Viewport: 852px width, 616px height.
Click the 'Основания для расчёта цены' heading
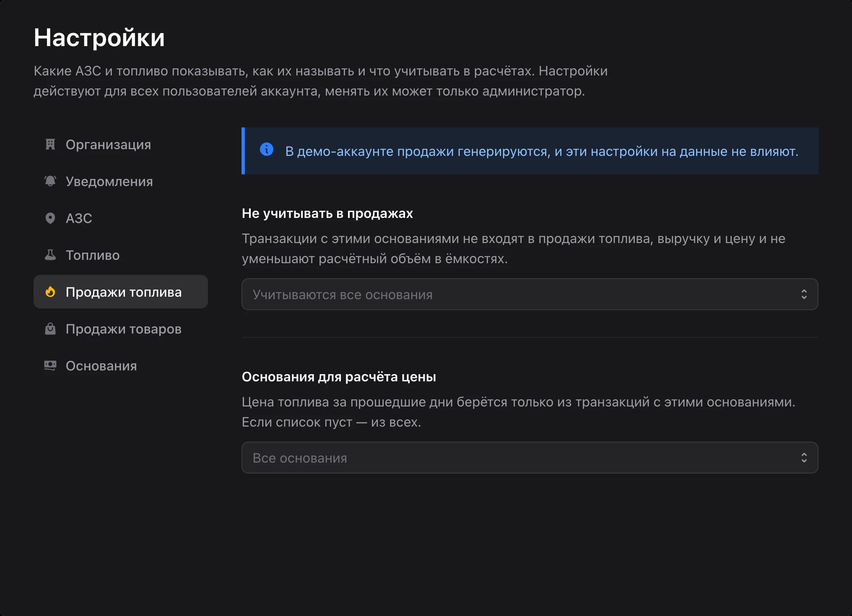pos(339,377)
